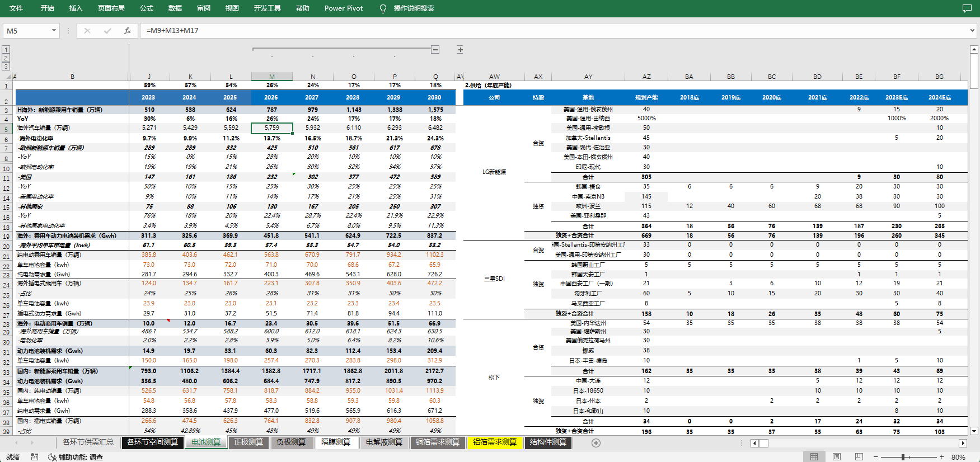
Task: Open the 审阅 ribbon tab
Action: (204, 8)
